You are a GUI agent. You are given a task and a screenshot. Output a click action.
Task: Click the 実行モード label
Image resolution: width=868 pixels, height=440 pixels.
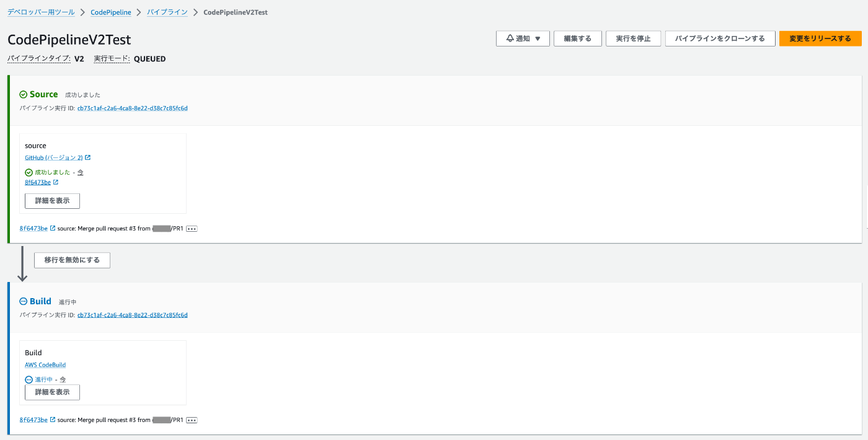[112, 59]
